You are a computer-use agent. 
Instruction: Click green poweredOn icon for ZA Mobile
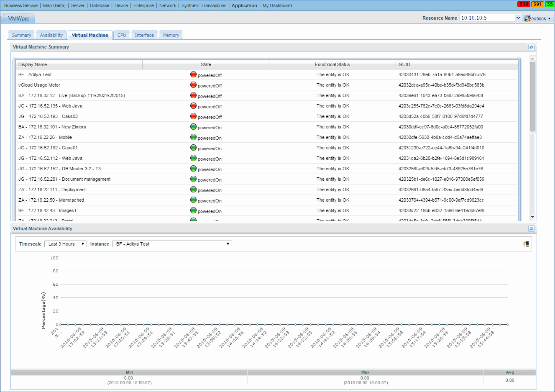coord(193,137)
